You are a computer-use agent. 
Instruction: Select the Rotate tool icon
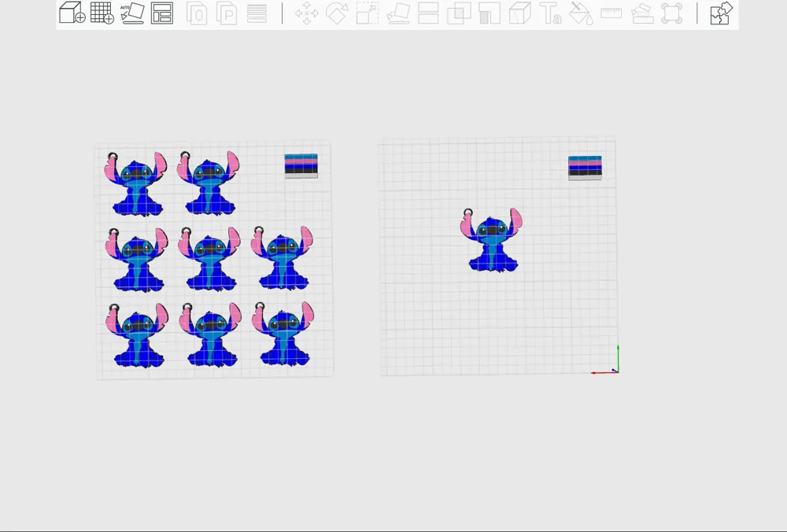pyautogui.click(x=337, y=13)
